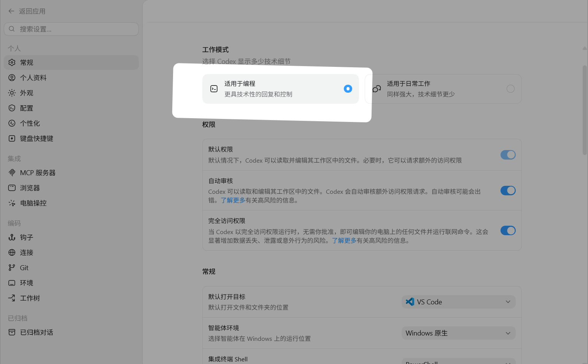This screenshot has width=588, height=364.
Task: Click the hook icon beside 钩子
Action: (12, 237)
